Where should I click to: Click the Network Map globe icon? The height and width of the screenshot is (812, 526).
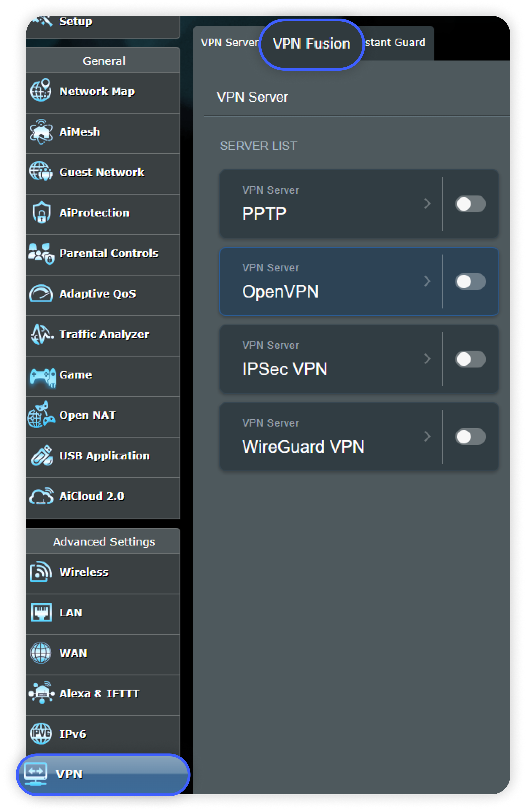[x=41, y=90]
